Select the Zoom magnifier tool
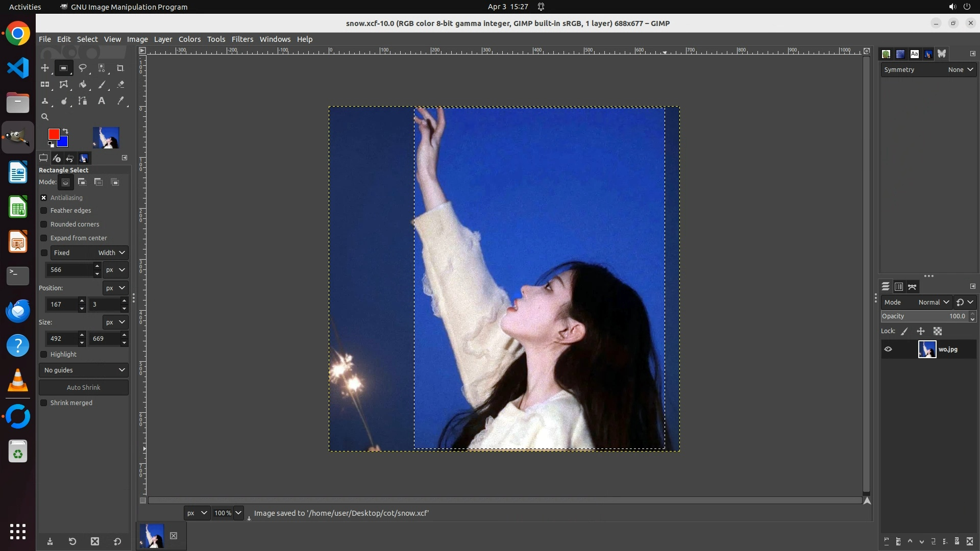 coord(45,117)
